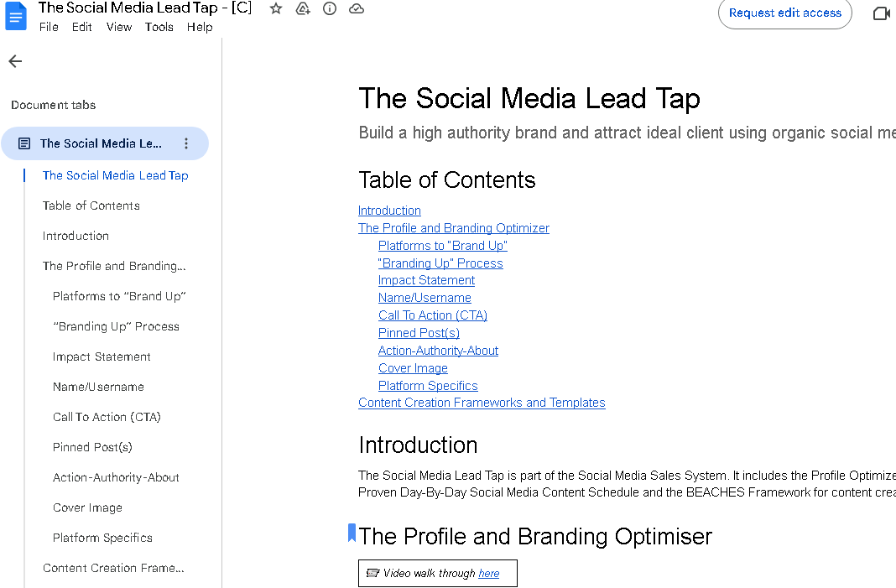This screenshot has width=896, height=588.
Task: Open the Help menu
Action: click(200, 27)
